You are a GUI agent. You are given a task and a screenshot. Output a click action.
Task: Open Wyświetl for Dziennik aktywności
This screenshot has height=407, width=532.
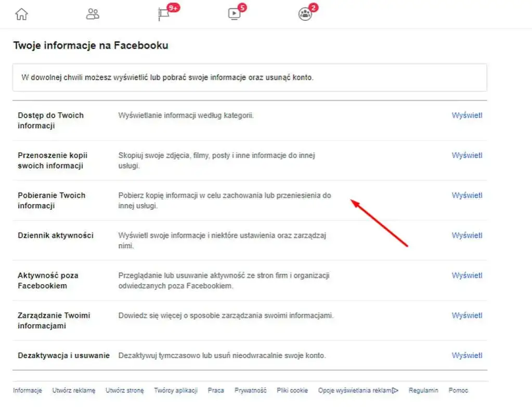click(466, 235)
